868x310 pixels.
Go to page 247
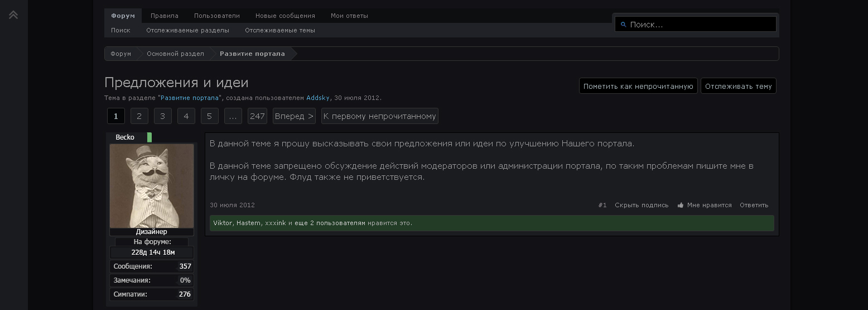coord(257,116)
